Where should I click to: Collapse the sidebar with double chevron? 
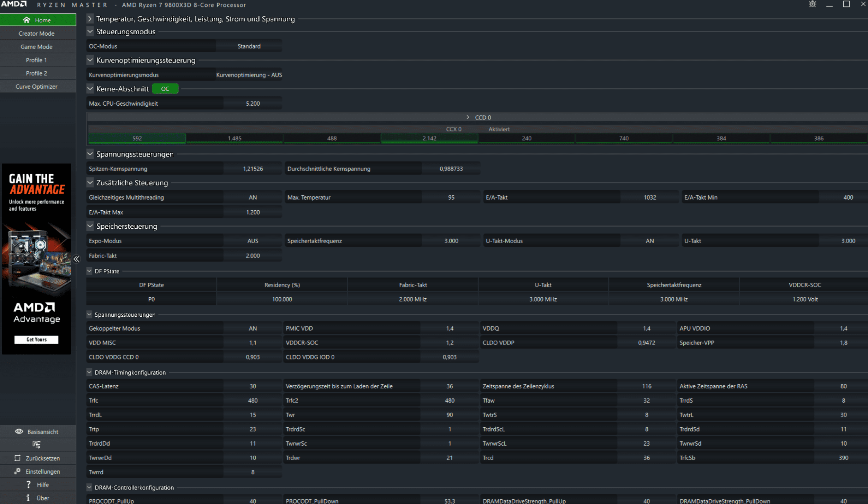77,259
